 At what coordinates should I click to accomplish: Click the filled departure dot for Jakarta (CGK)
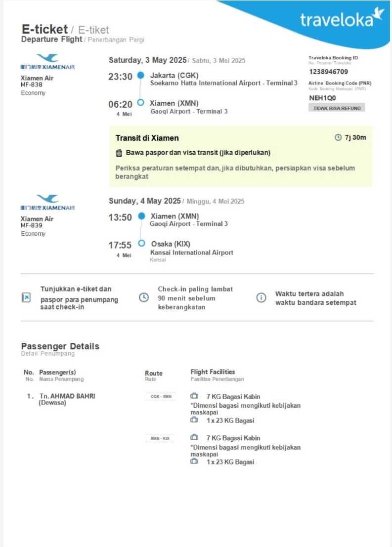coord(141,76)
